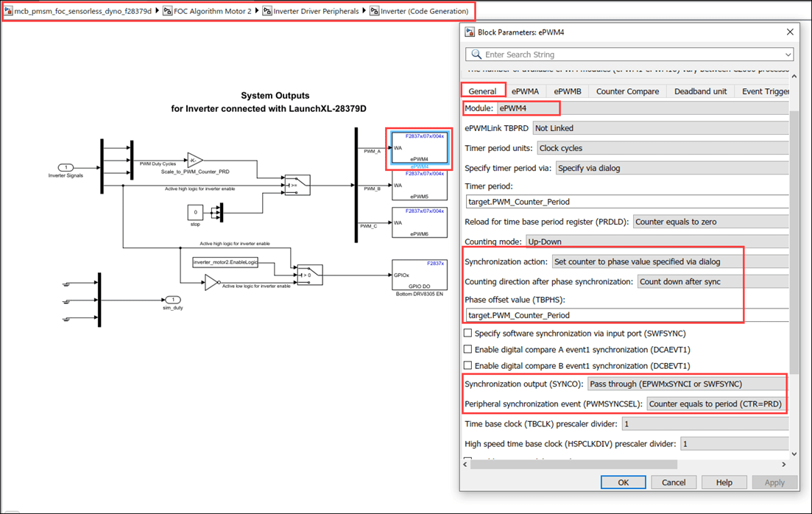Switch to the General tab
Image resolution: width=812 pixels, height=514 pixels.
(x=482, y=91)
